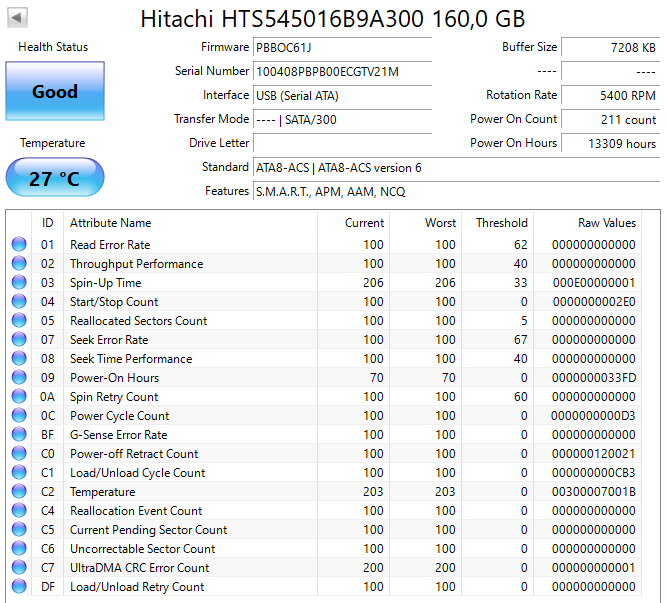Click status orb for Spin Retry Count

click(19, 396)
